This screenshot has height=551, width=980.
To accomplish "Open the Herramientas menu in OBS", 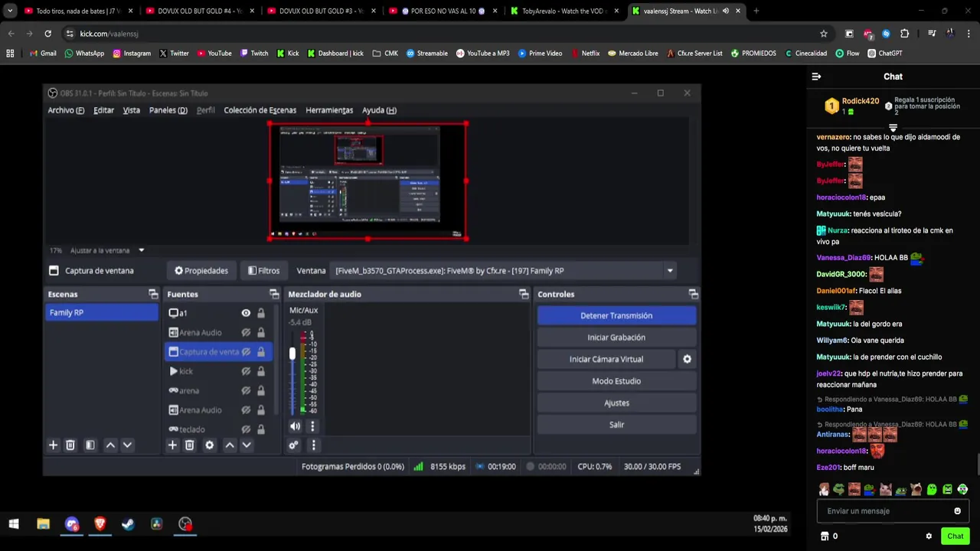I will point(329,110).
